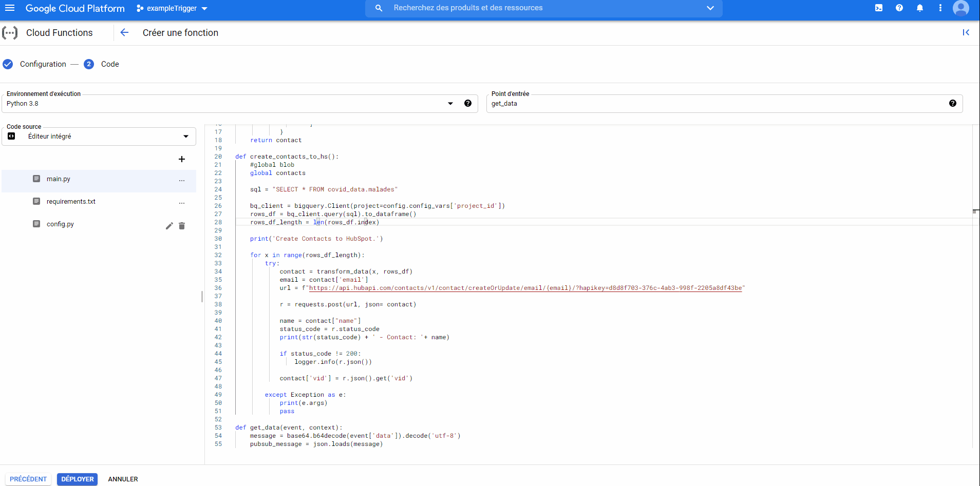Click the 'def get_data(event, context):' line
This screenshot has height=486, width=980.
pos(289,427)
